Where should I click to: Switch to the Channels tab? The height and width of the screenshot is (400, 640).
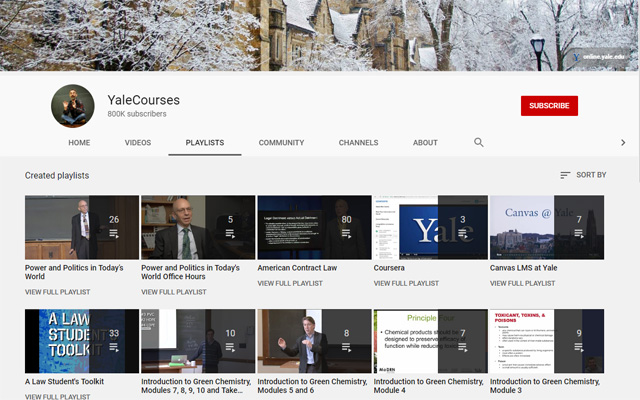(x=358, y=143)
